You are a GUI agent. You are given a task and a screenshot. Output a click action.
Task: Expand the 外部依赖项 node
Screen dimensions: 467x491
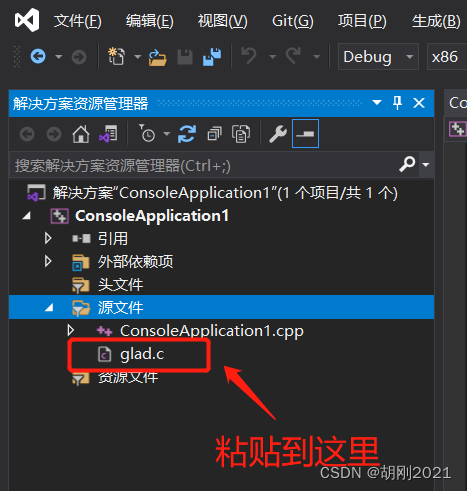(x=48, y=261)
